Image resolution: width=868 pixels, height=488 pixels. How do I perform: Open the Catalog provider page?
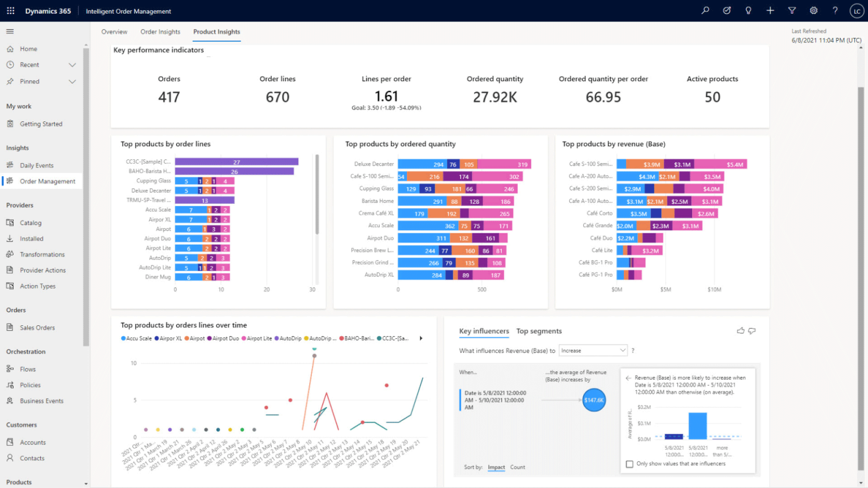click(x=32, y=223)
